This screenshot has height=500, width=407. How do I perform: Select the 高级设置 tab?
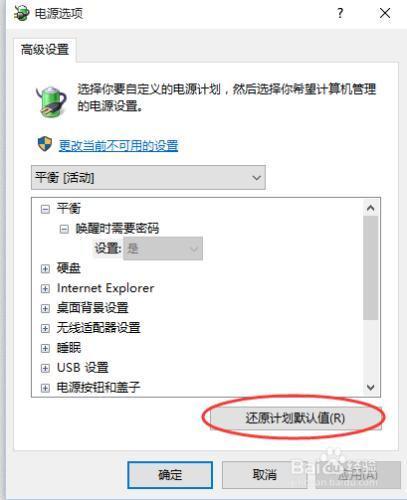[x=45, y=50]
